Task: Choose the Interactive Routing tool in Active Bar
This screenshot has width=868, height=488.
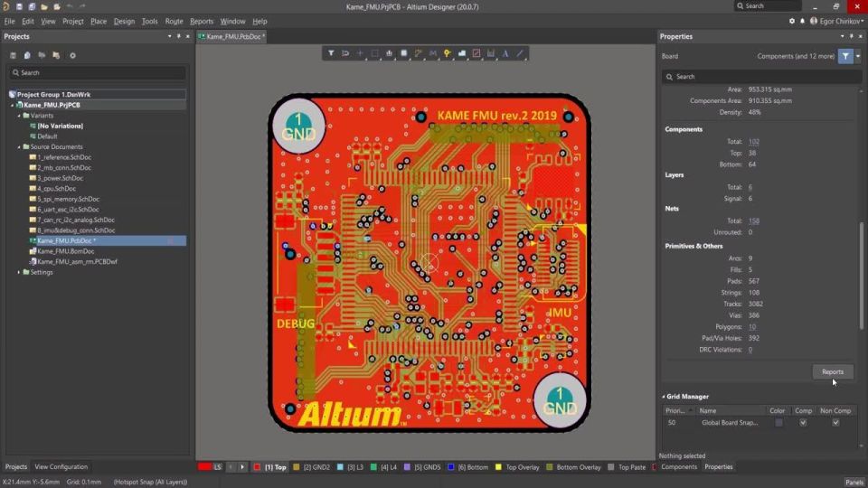Action: 418,53
